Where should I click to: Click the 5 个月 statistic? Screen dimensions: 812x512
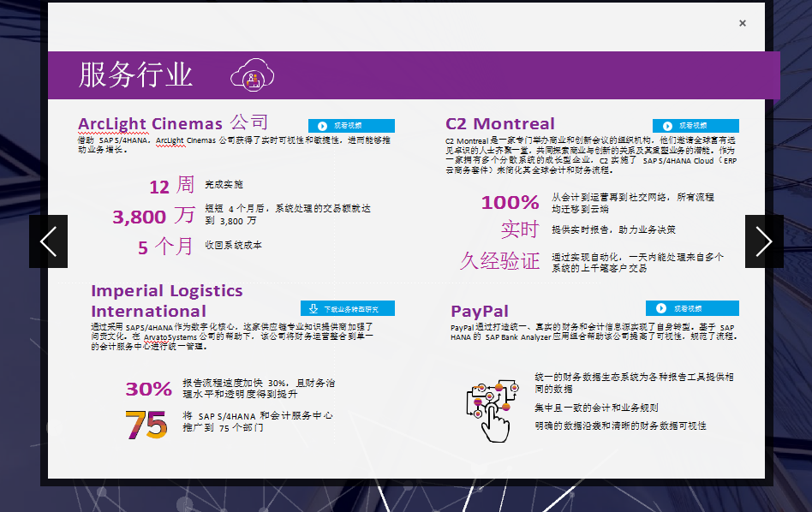pos(165,247)
